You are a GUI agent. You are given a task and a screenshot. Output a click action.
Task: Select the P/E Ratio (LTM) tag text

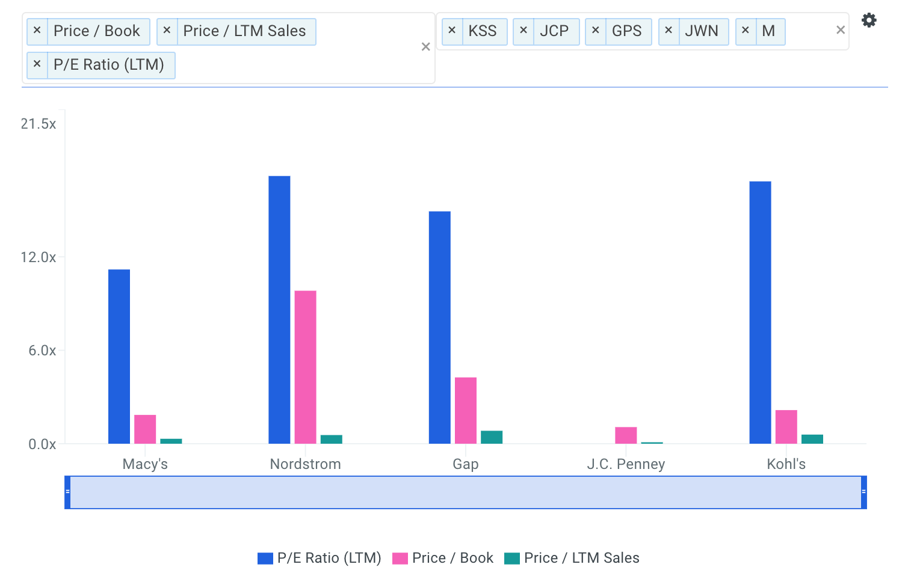pos(109,65)
